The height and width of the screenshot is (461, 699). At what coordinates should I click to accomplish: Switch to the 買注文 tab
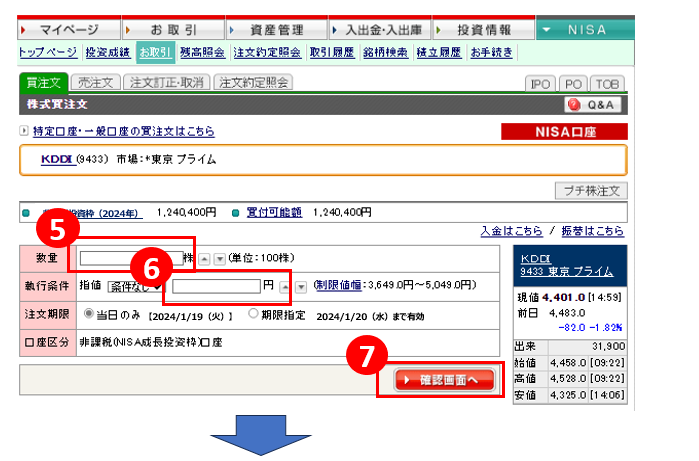tap(43, 83)
